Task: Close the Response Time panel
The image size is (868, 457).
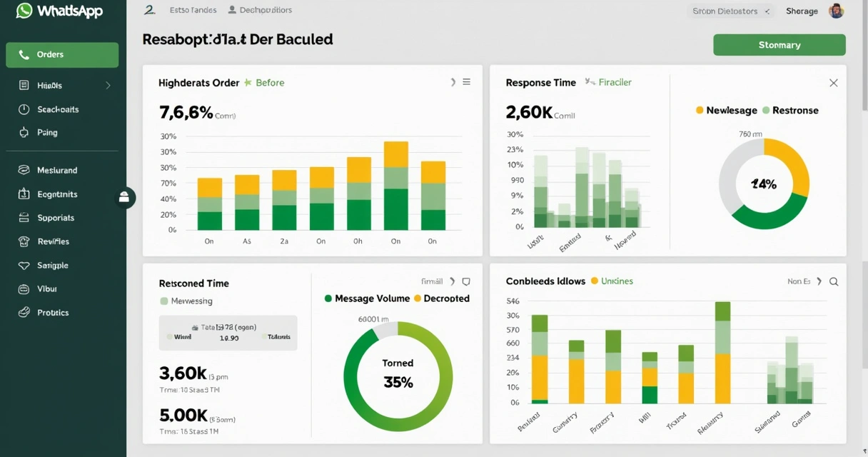Action: [x=833, y=83]
